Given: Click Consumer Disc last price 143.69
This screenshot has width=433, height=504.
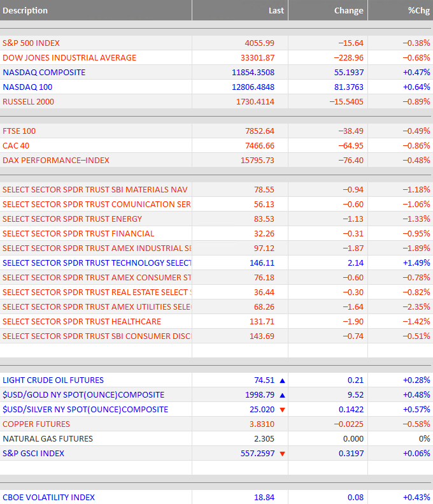Looking at the screenshot, I should pos(262,336).
